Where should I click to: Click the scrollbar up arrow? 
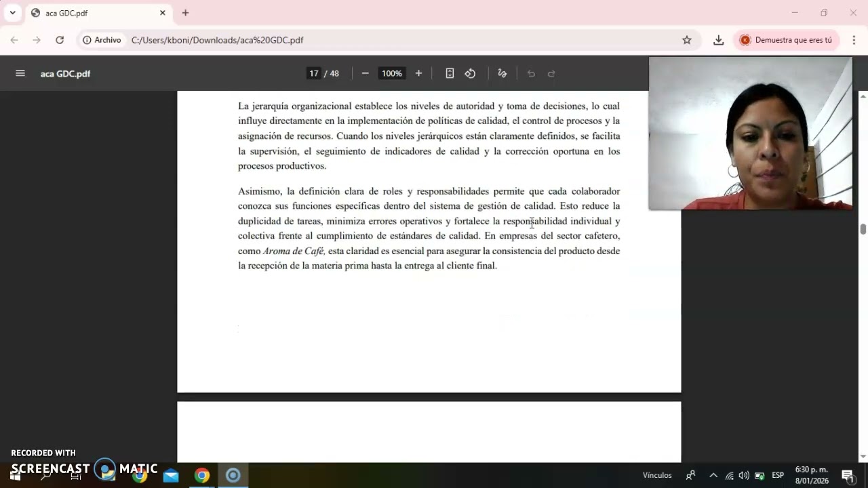click(x=863, y=96)
